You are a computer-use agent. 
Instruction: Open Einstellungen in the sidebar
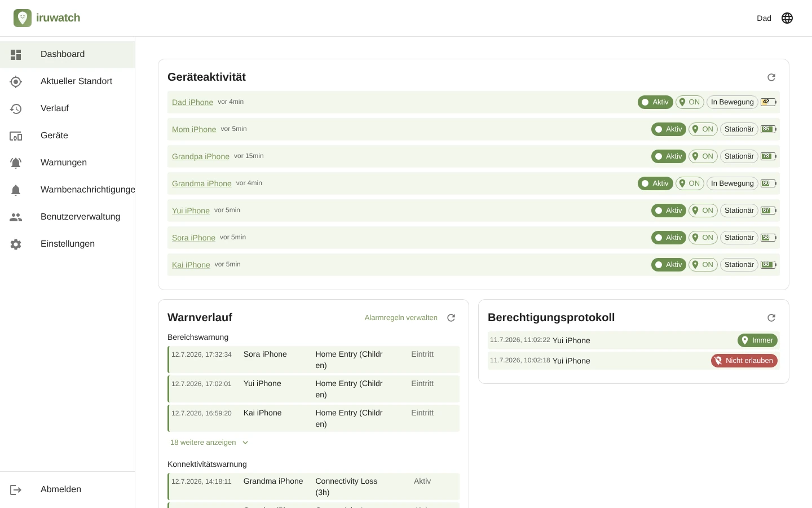coord(67,244)
